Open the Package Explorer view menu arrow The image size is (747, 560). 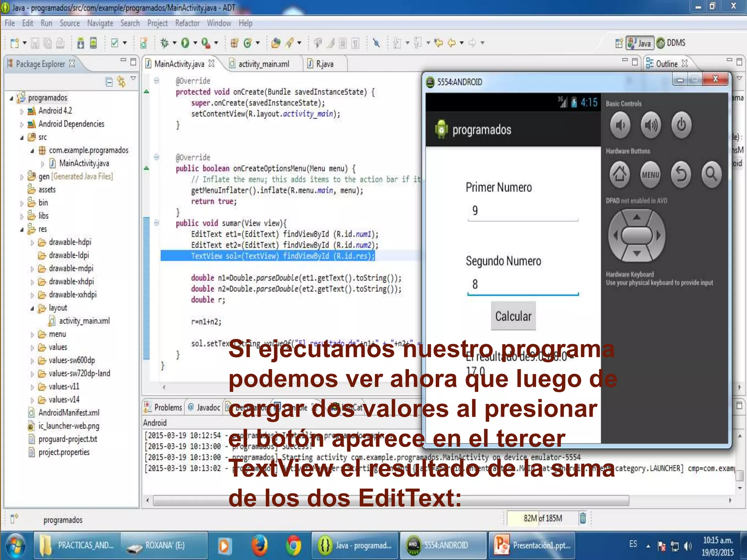133,78
